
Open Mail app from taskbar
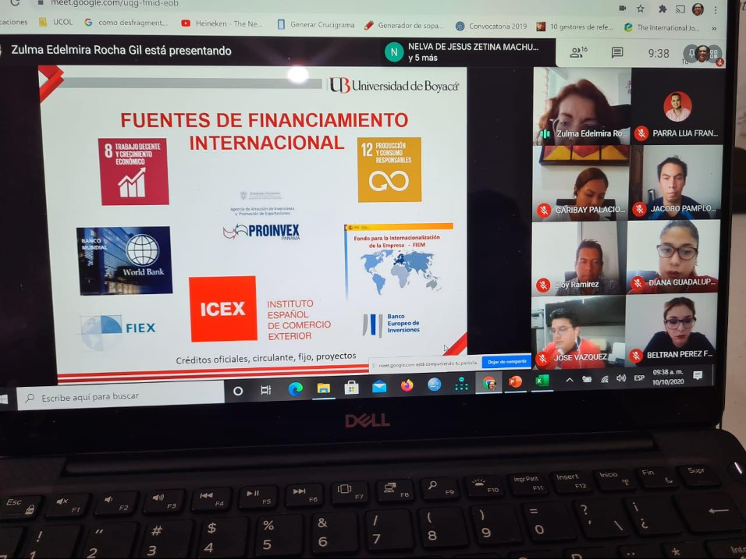coord(379,387)
